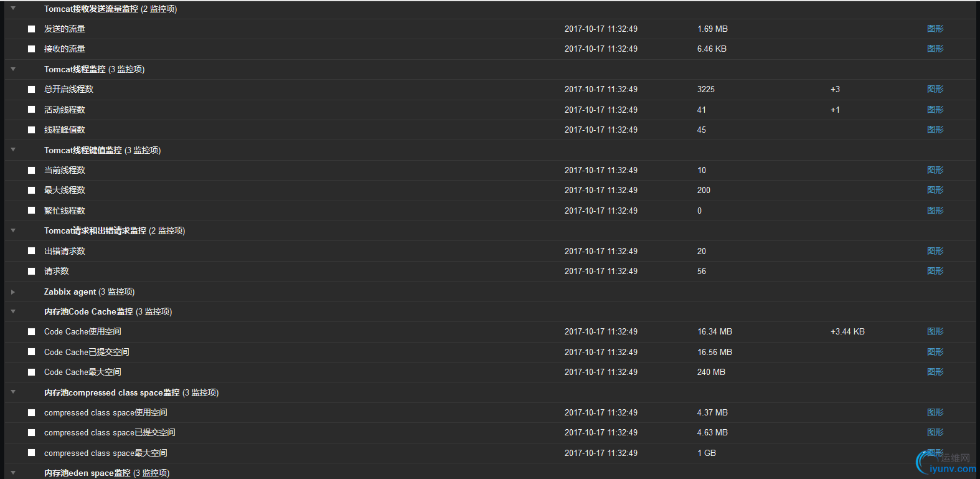Collapse the 内存池Code Cache监控 group
This screenshot has width=980, height=479.
pyautogui.click(x=13, y=311)
